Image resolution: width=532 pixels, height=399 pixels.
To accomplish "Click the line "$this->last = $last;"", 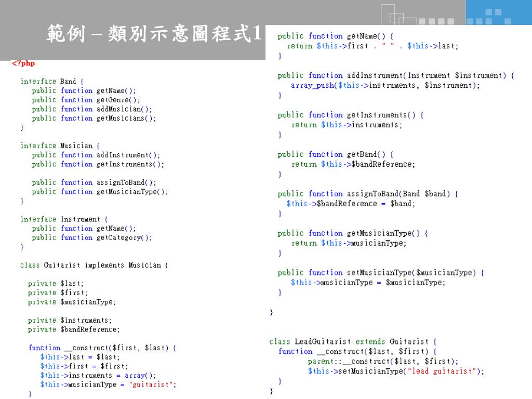I will pos(79,357).
